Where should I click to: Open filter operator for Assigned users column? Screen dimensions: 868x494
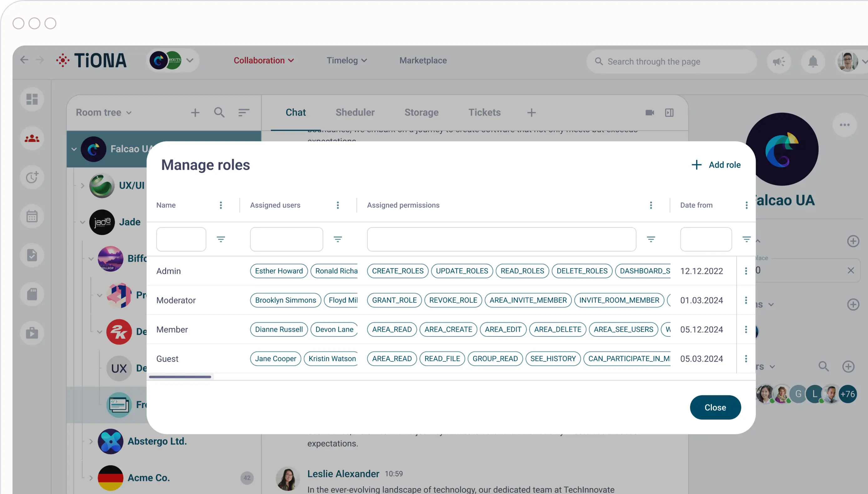point(338,239)
